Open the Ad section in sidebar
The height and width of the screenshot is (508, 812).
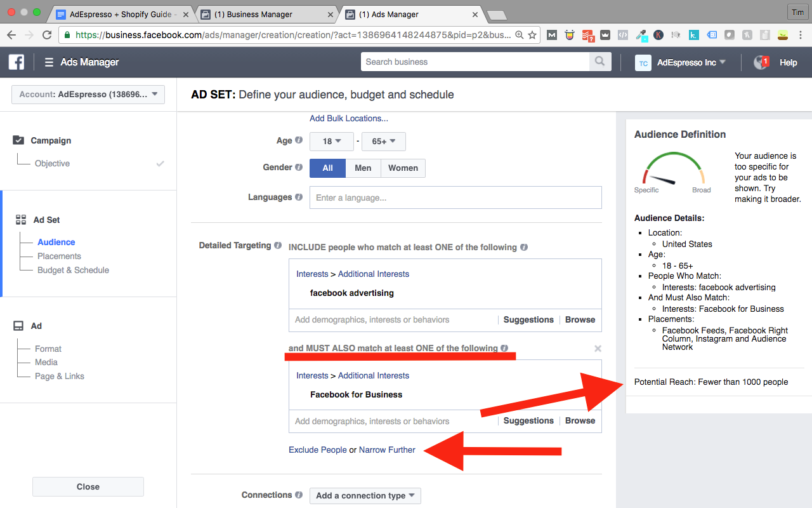point(36,326)
